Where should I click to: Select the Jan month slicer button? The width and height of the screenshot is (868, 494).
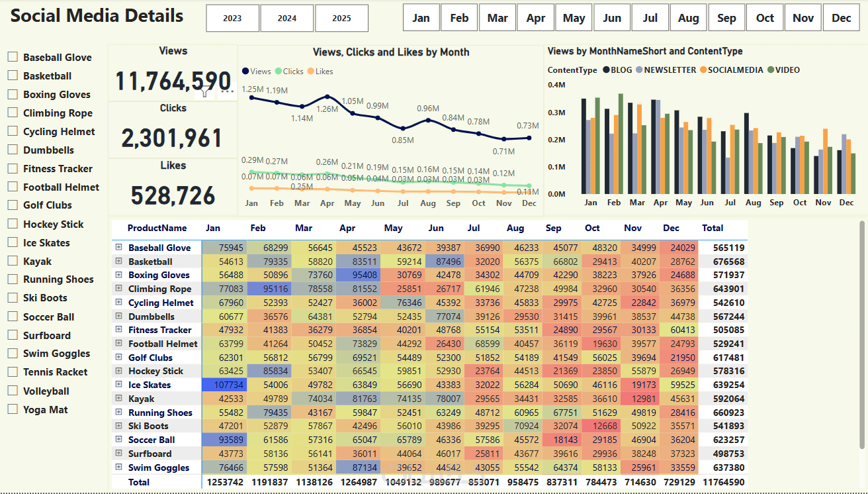[x=421, y=18]
